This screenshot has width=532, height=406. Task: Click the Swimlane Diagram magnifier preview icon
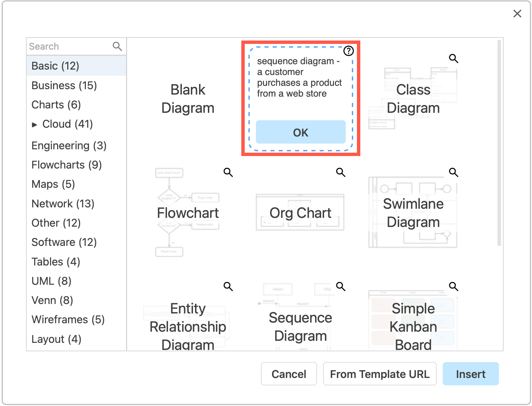tap(454, 172)
